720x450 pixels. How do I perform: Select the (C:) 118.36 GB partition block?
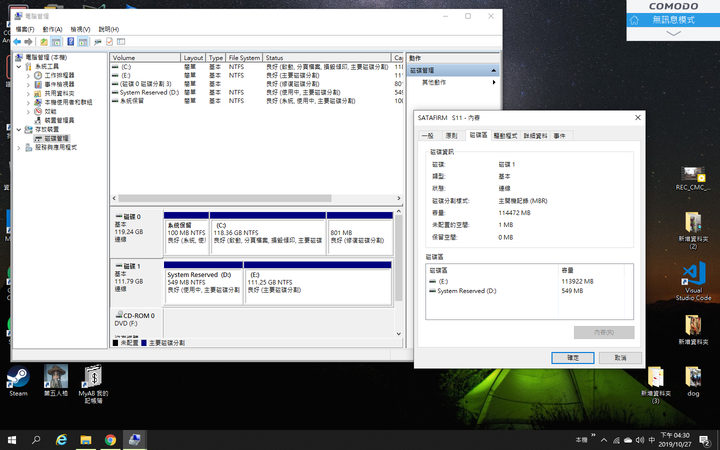pos(268,233)
